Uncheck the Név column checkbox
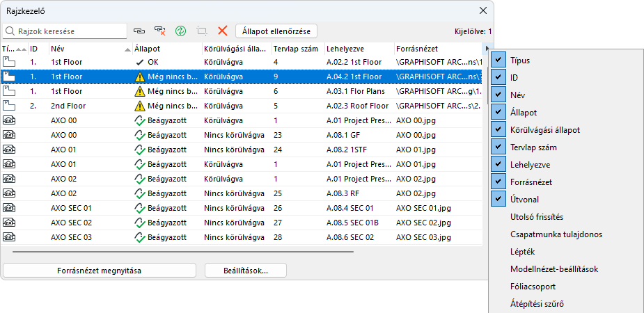644x313 pixels. tap(498, 95)
